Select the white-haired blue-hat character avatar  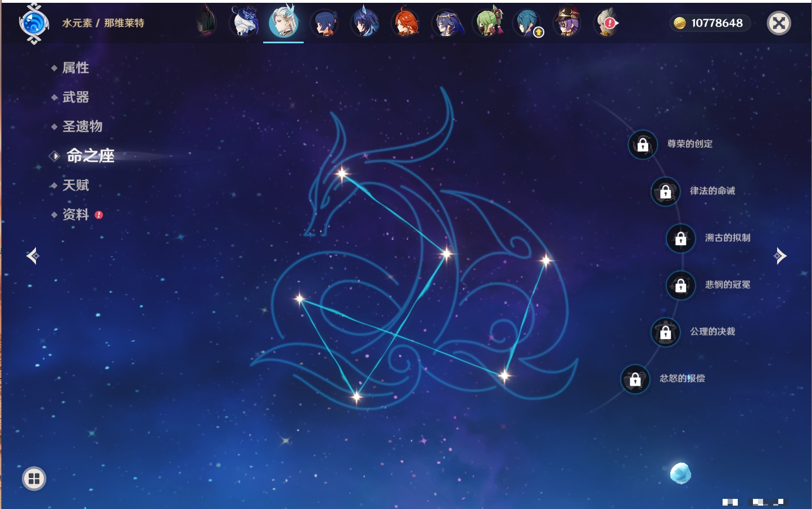point(245,23)
